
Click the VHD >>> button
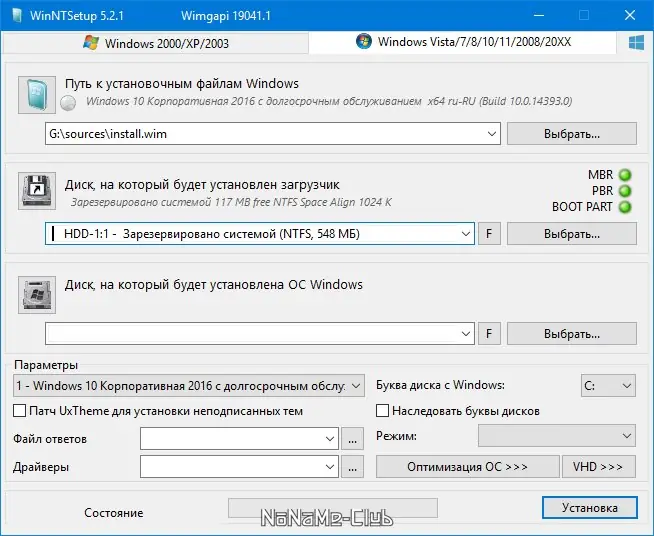coord(599,466)
